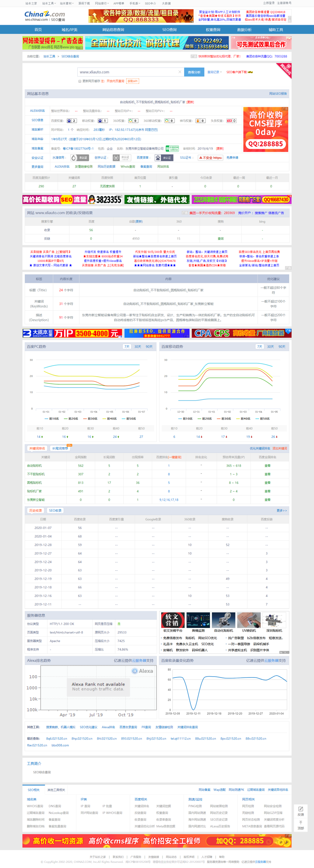The image size is (314, 868).
Task: Clear the domain search field with X
Action: pyautogui.click(x=180, y=72)
